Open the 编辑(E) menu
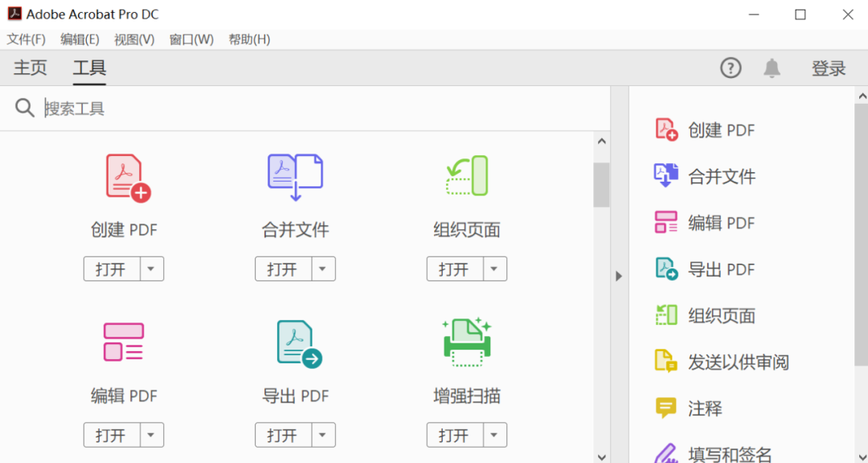Viewport: 868px width, 463px height. [80, 39]
